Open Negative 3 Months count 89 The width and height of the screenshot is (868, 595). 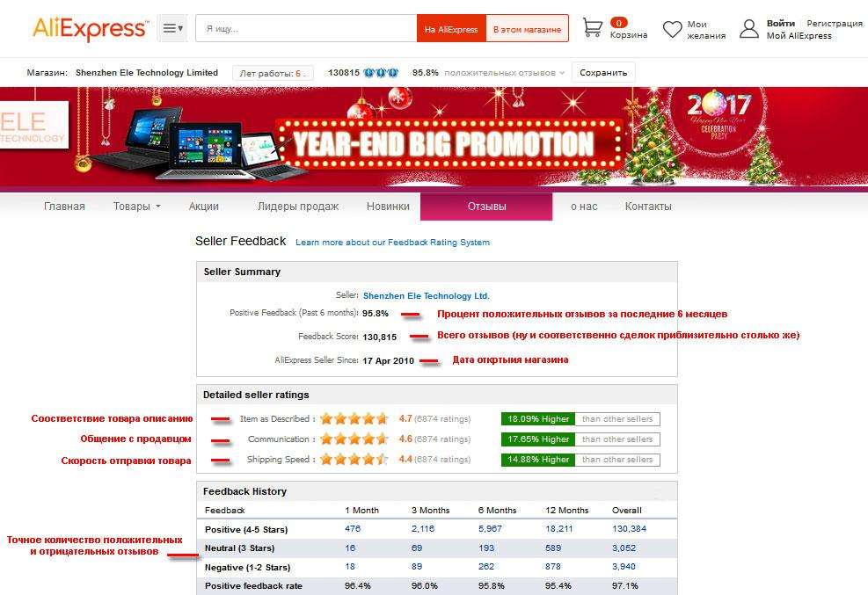417,567
